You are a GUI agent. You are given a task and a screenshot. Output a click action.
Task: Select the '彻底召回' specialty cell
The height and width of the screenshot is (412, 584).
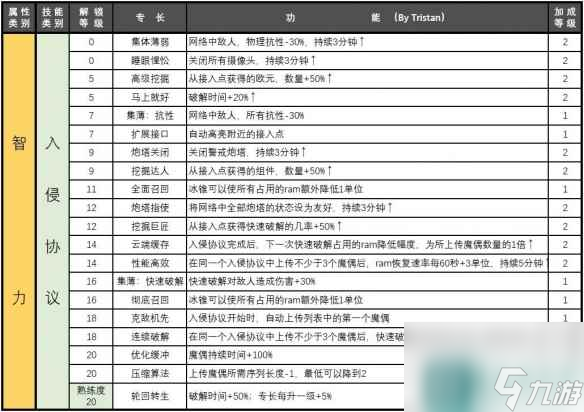point(150,300)
